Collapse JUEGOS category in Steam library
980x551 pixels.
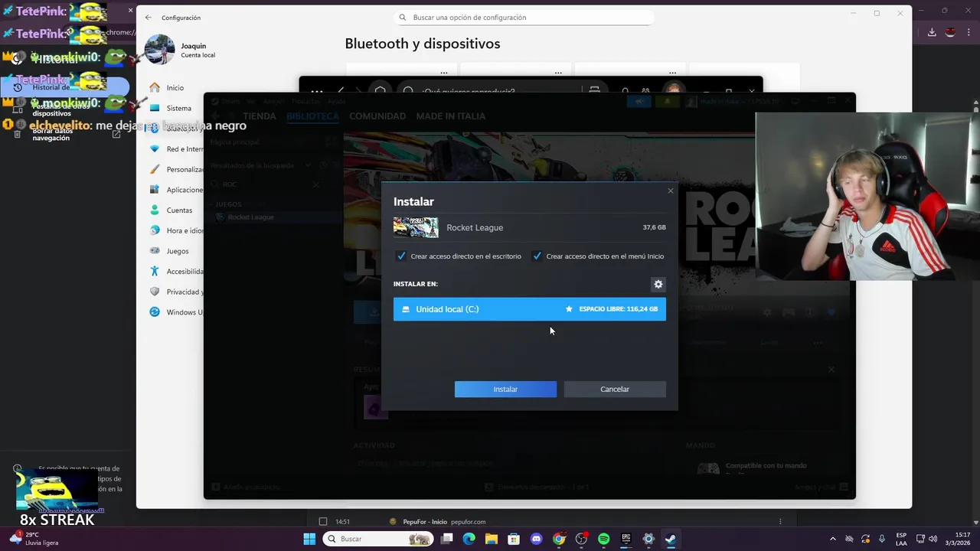(x=228, y=204)
